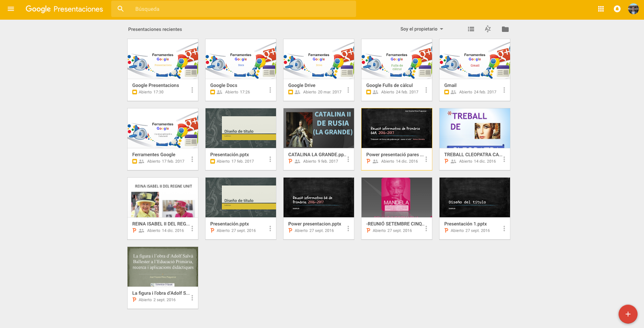
Task: Open more options for TREBALL CLEOPATRA
Action: tap(504, 160)
